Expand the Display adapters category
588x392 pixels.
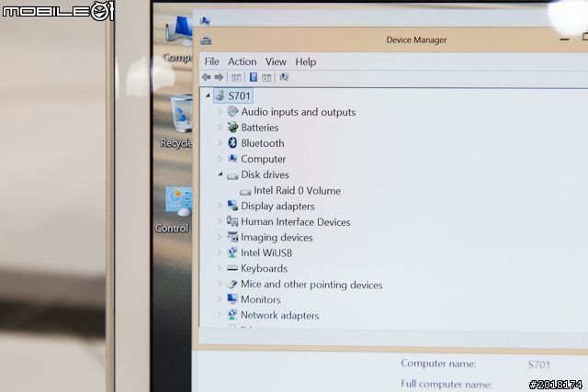coord(220,206)
